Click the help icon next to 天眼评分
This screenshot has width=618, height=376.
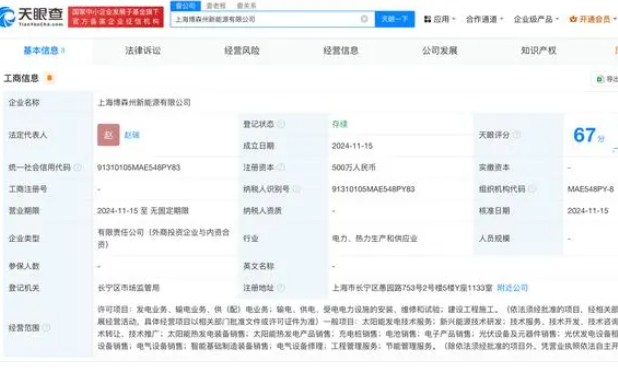(x=516, y=135)
